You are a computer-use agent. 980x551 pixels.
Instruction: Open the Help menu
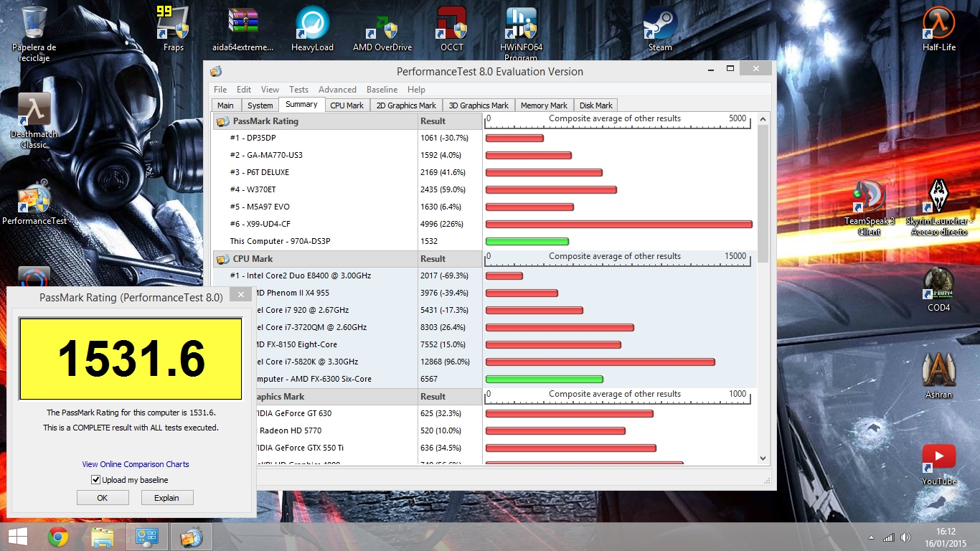416,90
